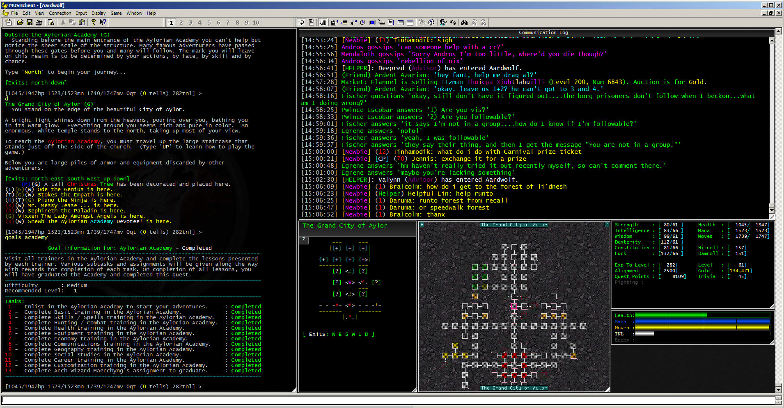This screenshot has height=408, width=784.
Task: Select numbered tab 10 in the toolbar
Action: point(256,22)
